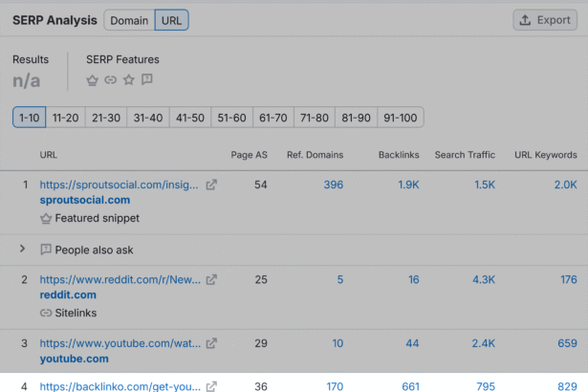Screen dimensions: 588x392
Task: Expand the People also ask row
Action: [22, 250]
